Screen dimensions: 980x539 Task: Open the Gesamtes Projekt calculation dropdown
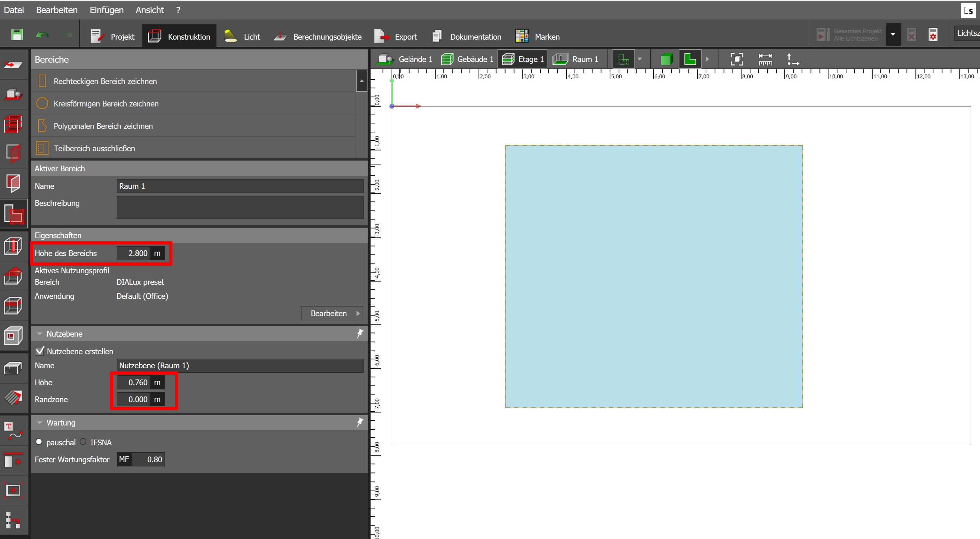pyautogui.click(x=892, y=35)
